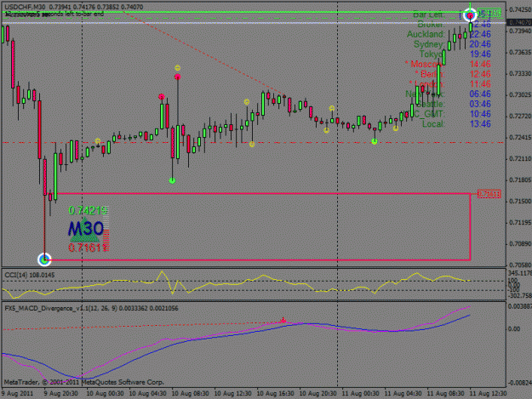The height and width of the screenshot is (399, 532).
Task: Select the red 0.71611 price tag on the price axis
Action: click(489, 194)
